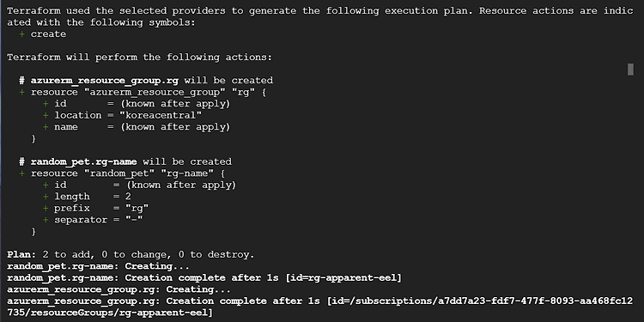Click the green plus before resource "random_pet"
The width and height of the screenshot is (644, 322).
coord(21,173)
